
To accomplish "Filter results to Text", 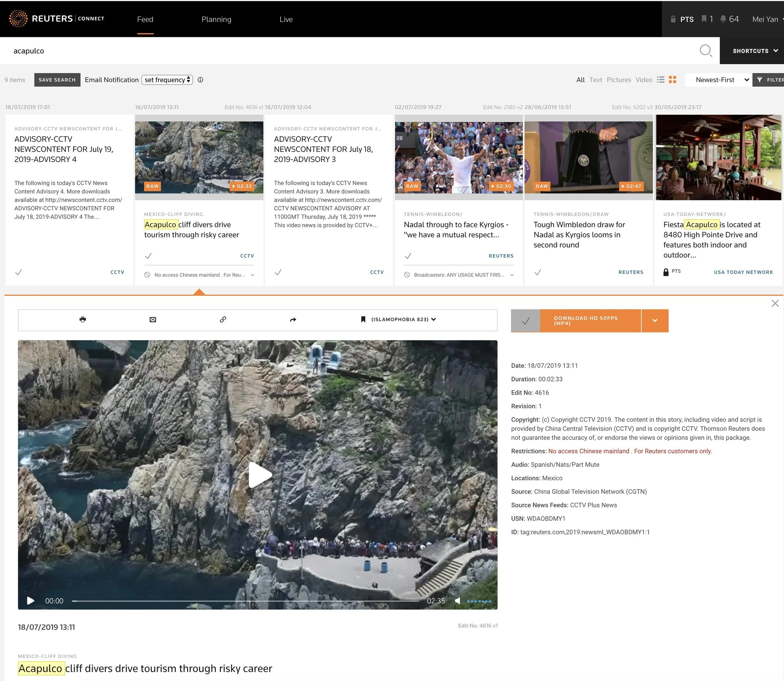I will pos(596,80).
